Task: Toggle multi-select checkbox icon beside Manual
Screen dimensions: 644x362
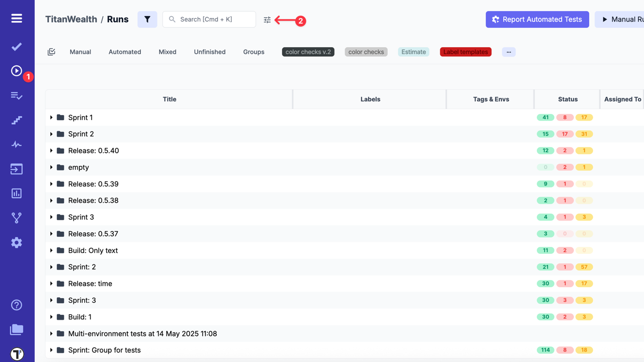Action: pos(51,52)
